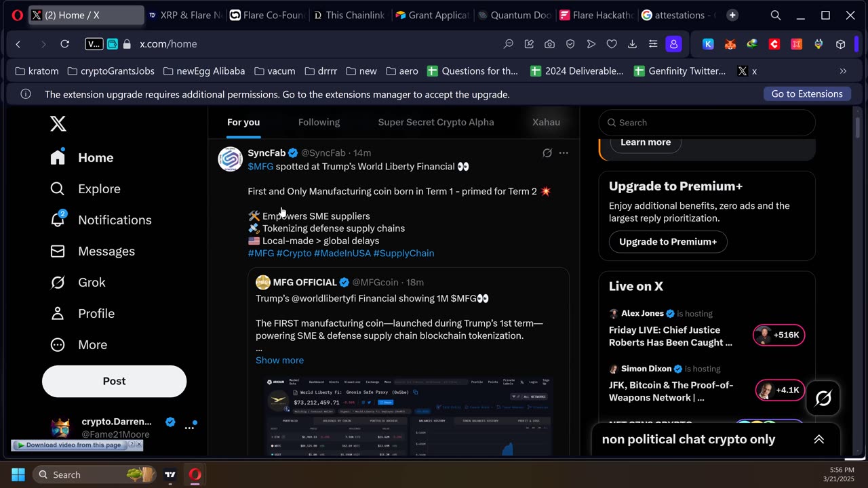Expand quoted post with Show more

point(279,360)
